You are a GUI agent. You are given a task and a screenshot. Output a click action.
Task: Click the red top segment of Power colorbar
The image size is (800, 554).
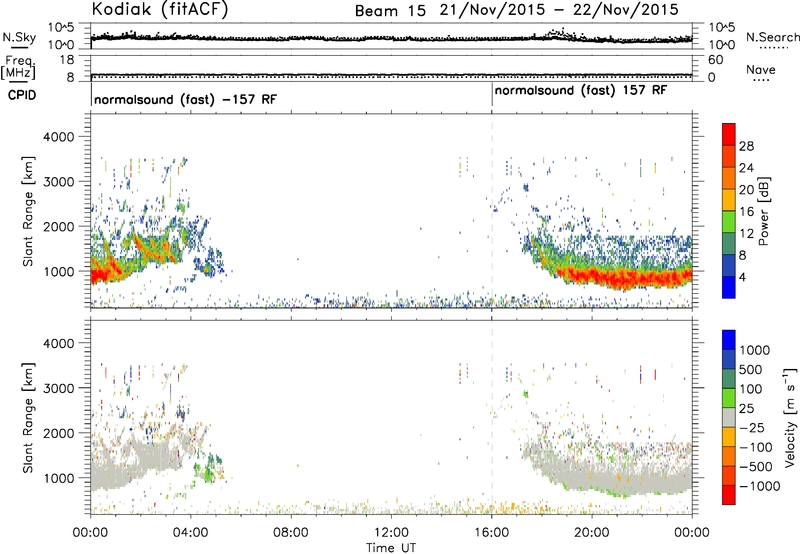point(729,134)
